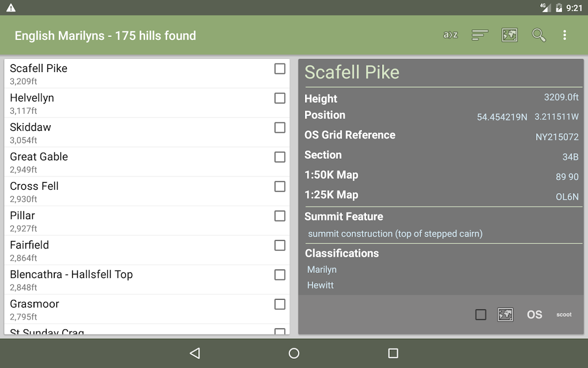This screenshot has height=368, width=588.
Task: Open the scoot link in the detail panel
Action: tap(564, 314)
